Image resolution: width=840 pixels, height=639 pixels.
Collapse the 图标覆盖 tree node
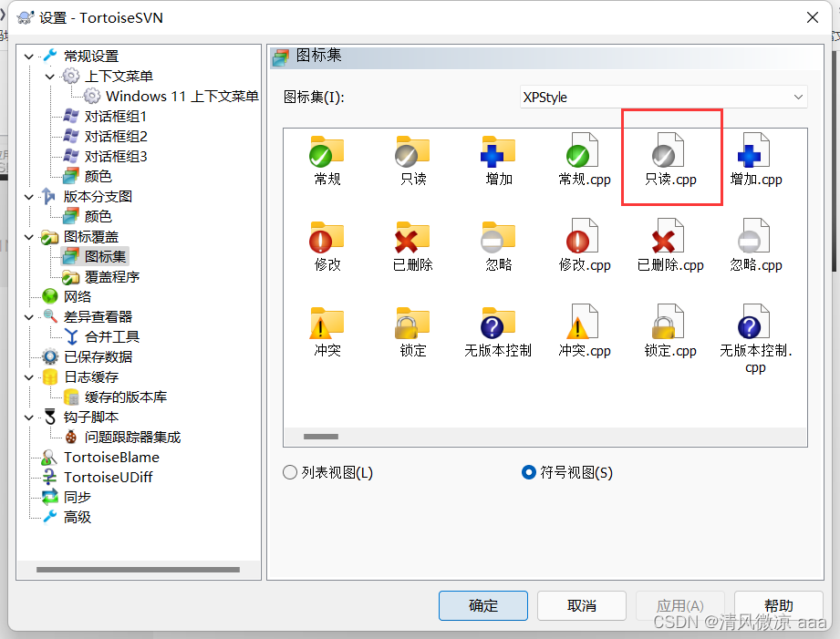pos(29,237)
